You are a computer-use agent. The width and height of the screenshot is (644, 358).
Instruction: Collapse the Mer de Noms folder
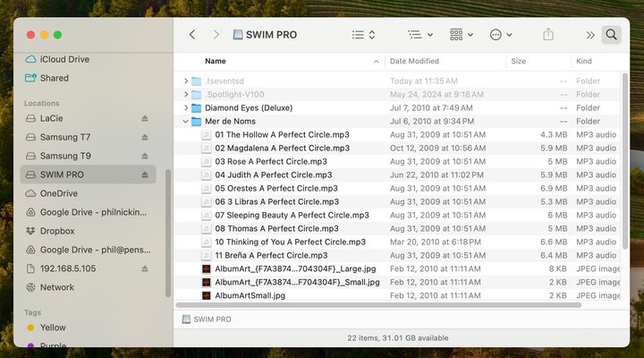(186, 122)
